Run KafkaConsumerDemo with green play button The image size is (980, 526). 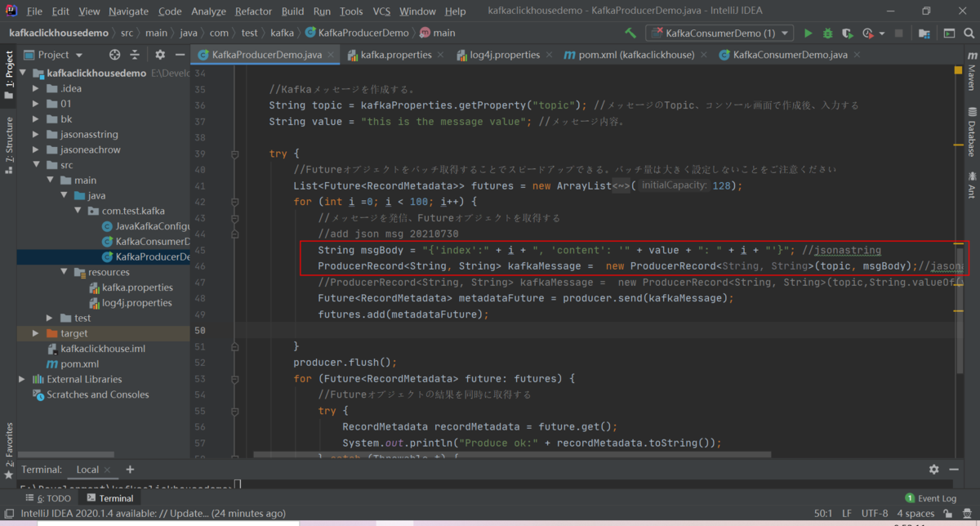coord(808,33)
